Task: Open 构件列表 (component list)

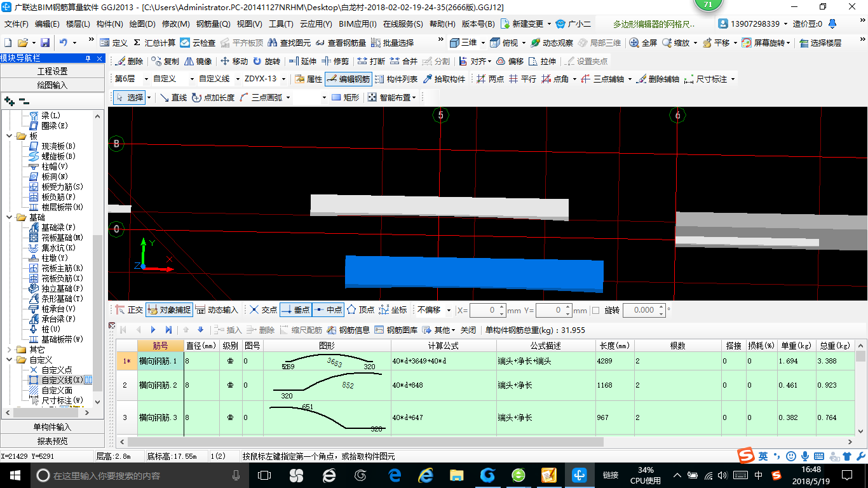Action: pyautogui.click(x=396, y=79)
